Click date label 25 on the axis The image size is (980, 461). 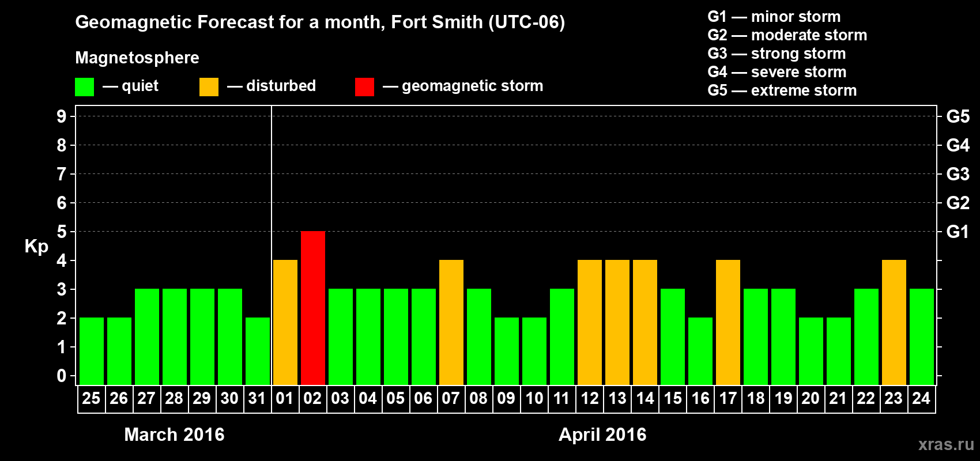pos(91,398)
